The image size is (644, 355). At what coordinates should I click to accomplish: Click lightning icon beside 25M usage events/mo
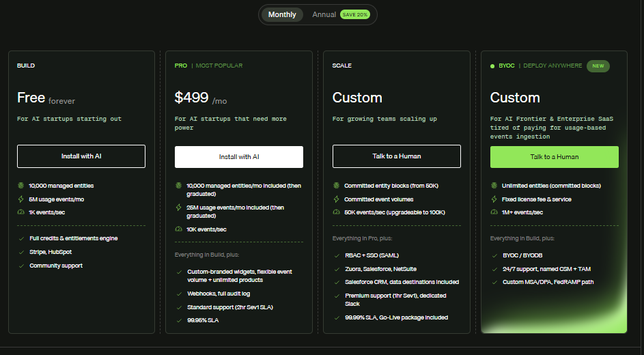[179, 208]
